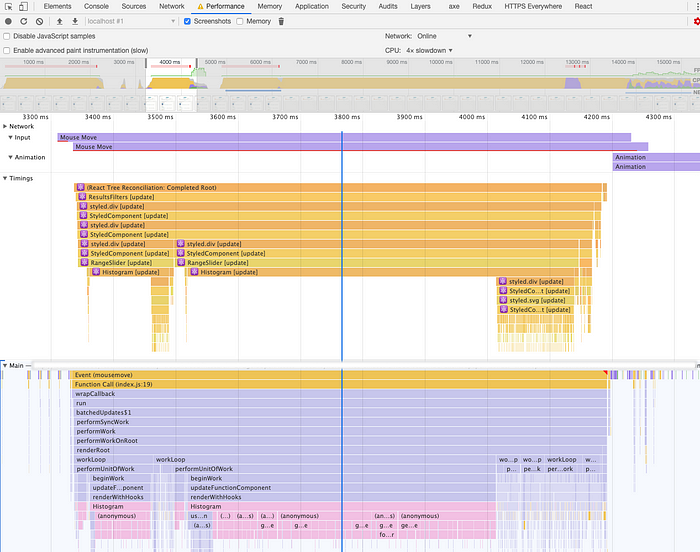Collapse the Timings track

(5, 178)
